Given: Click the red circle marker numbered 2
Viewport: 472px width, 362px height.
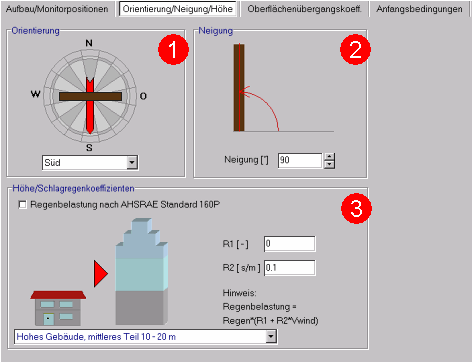Looking at the screenshot, I should [x=355, y=49].
